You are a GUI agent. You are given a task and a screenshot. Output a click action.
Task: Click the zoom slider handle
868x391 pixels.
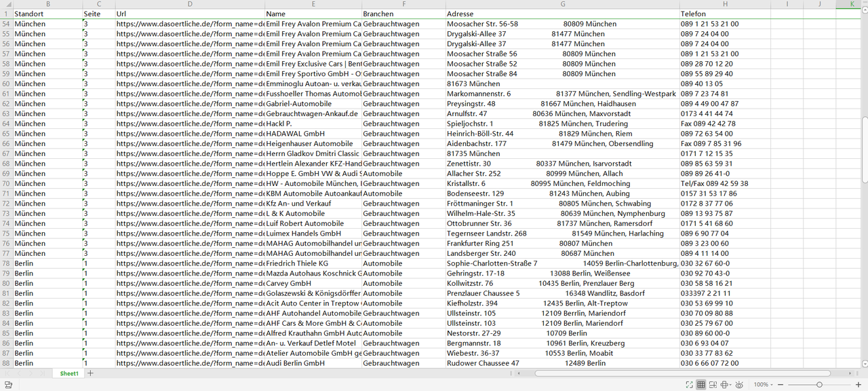[819, 384]
